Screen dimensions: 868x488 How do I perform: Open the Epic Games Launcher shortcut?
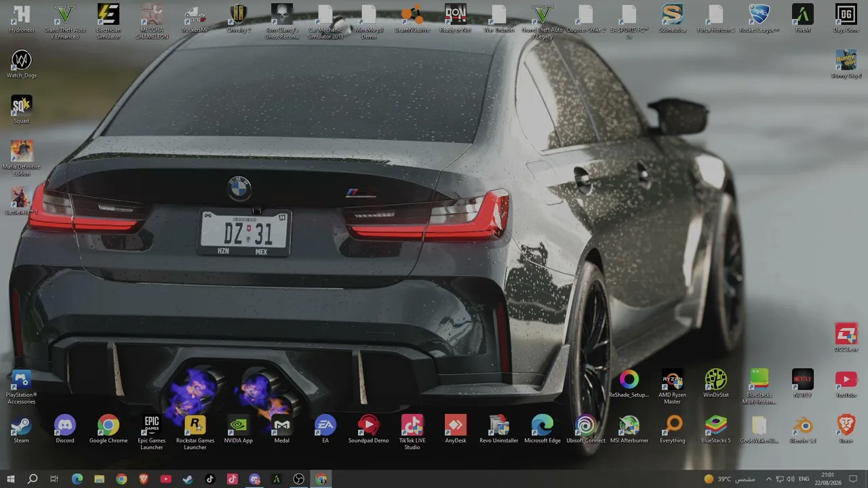coord(152,432)
